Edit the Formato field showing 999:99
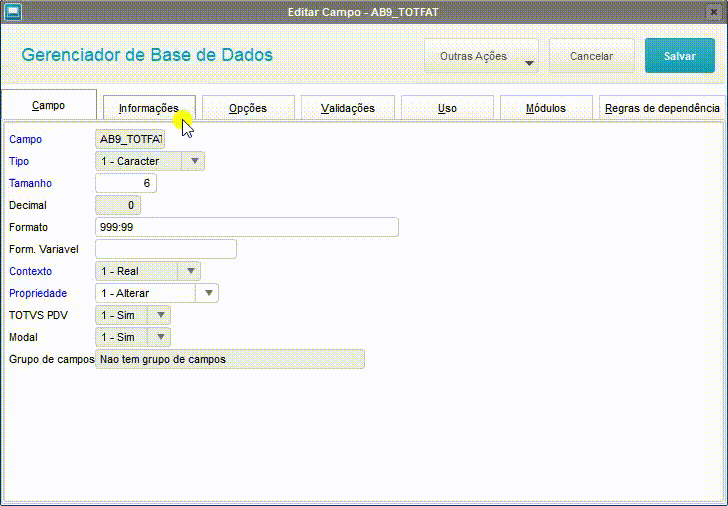The image size is (728, 506). [247, 227]
